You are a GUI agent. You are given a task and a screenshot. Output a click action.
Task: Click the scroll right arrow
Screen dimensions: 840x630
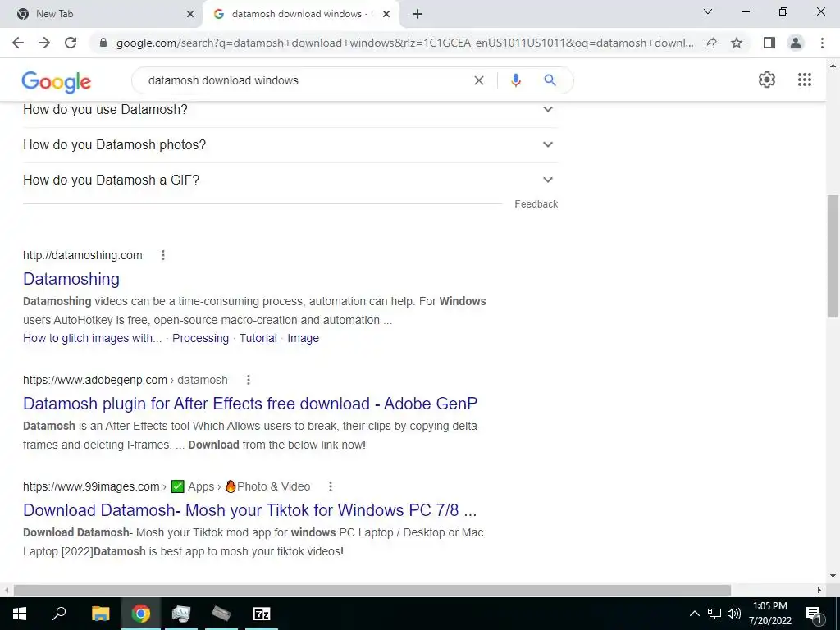pyautogui.click(x=819, y=590)
